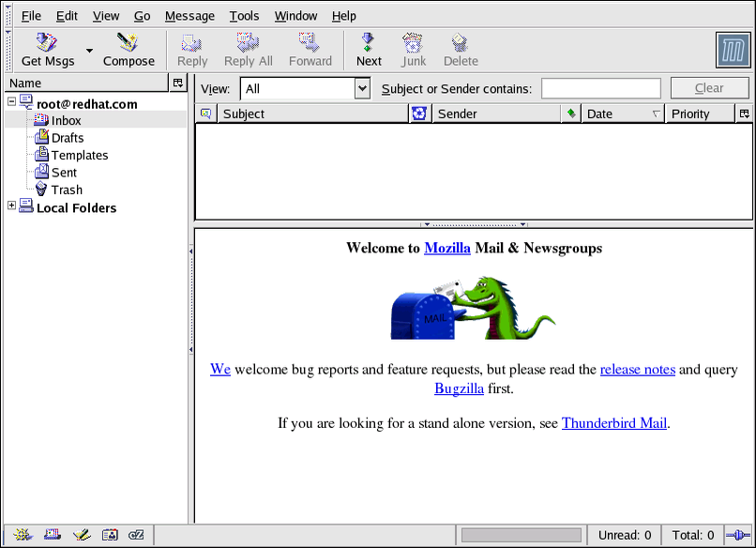
Task: Follow the release notes link
Action: click(x=637, y=370)
